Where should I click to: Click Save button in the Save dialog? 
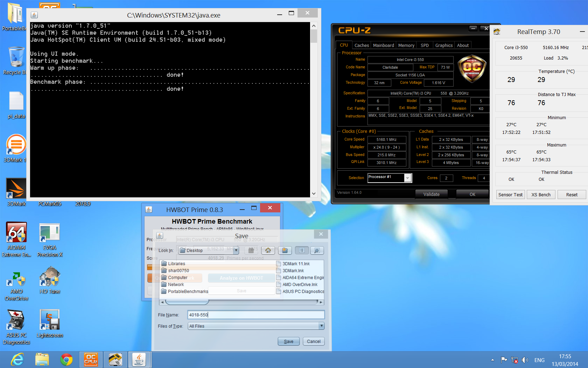pyautogui.click(x=288, y=341)
